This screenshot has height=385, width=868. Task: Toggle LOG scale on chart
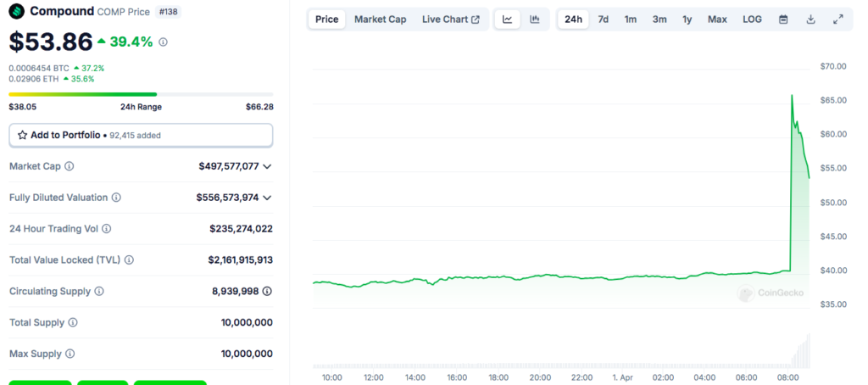752,20
